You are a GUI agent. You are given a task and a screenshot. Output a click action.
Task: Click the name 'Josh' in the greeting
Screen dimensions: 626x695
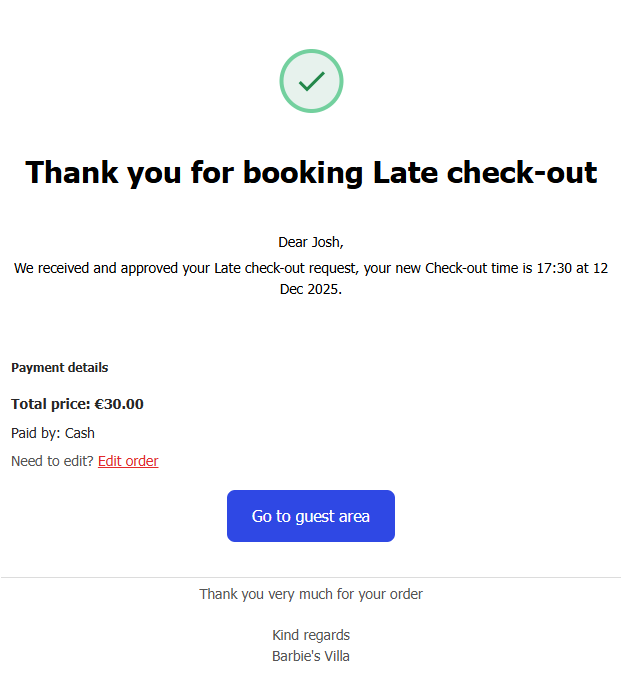325,242
